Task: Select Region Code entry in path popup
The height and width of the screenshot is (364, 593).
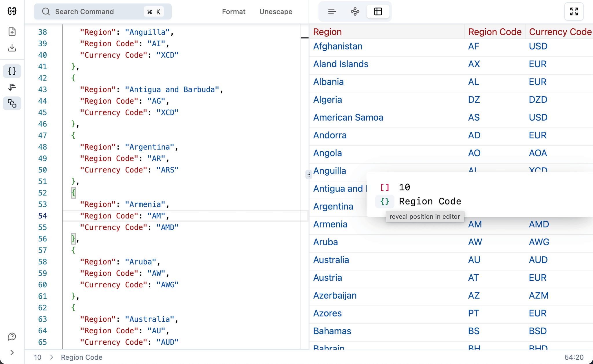Action: 430,201
